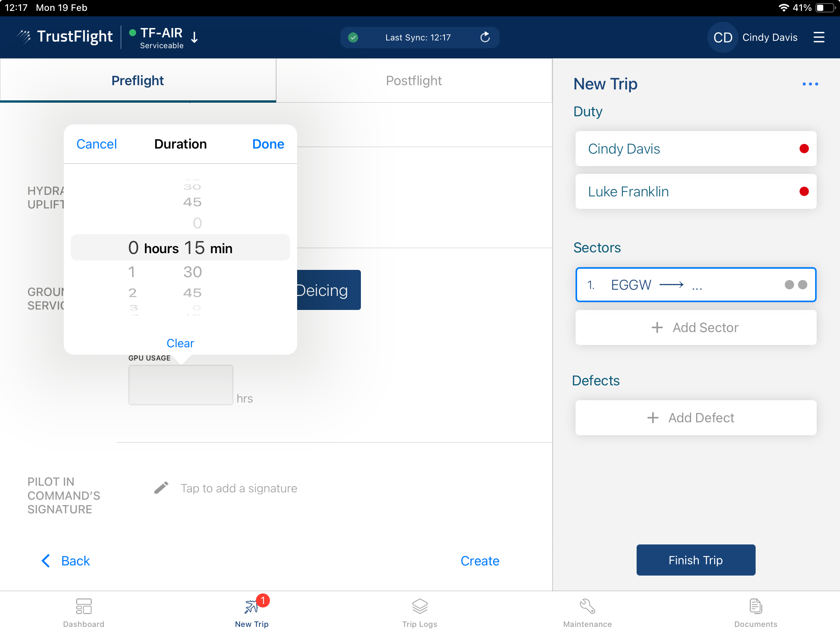Open New Trip three-dot options

click(x=810, y=84)
